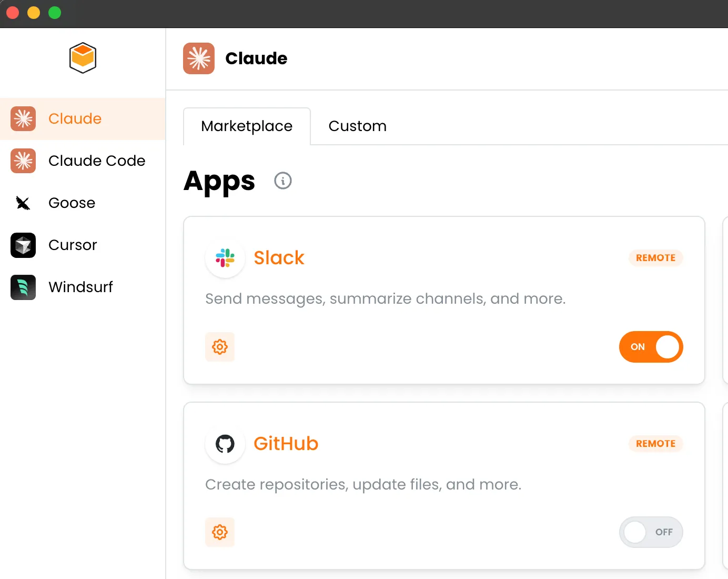The height and width of the screenshot is (579, 728).
Task: Click the GitHub app icon
Action: click(225, 444)
